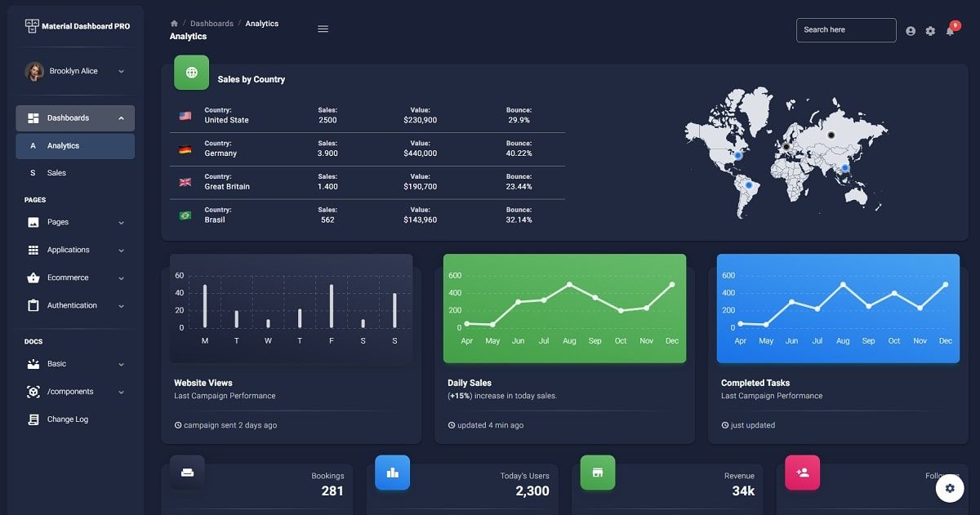Click the floating settings gear at bottom right
The height and width of the screenshot is (515, 980).
coord(949,487)
